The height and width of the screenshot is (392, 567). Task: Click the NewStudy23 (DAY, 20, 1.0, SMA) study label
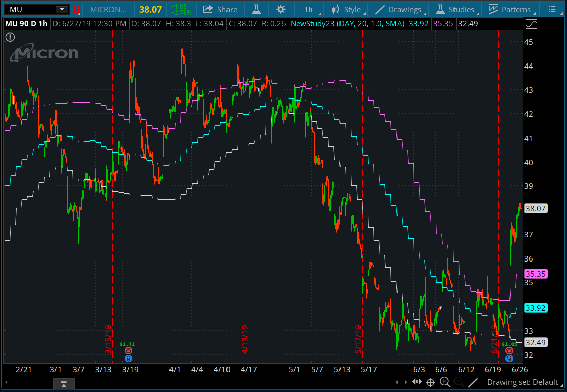348,24
